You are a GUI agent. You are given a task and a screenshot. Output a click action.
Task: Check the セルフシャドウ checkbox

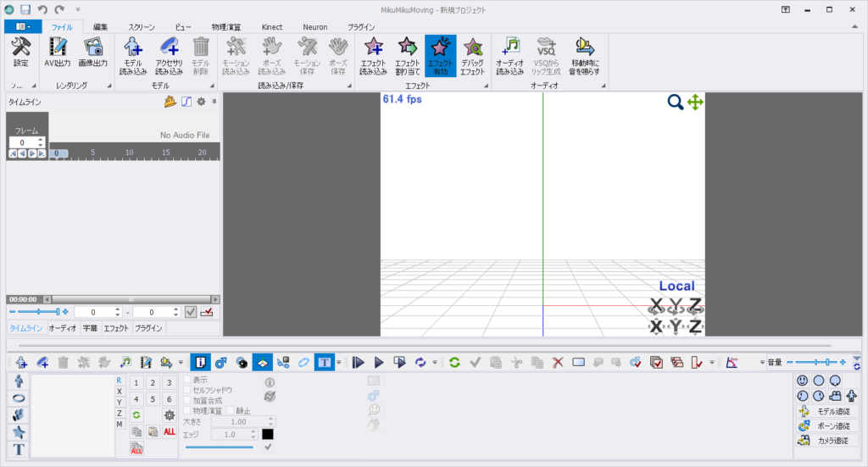coord(187,391)
